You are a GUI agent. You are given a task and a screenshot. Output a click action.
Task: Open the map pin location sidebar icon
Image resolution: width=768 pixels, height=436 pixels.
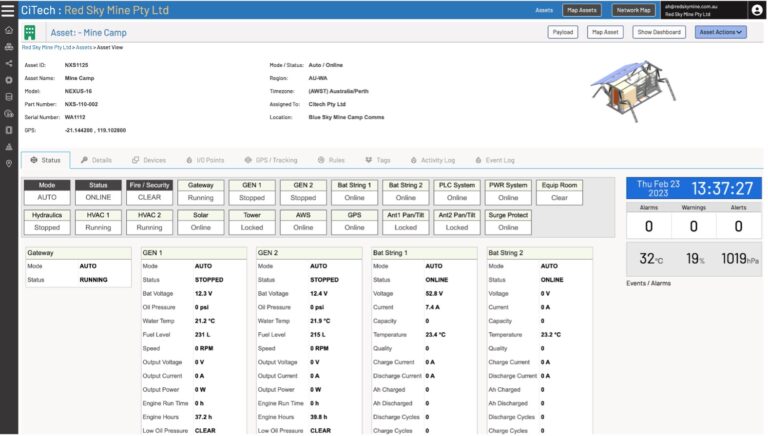tap(9, 164)
